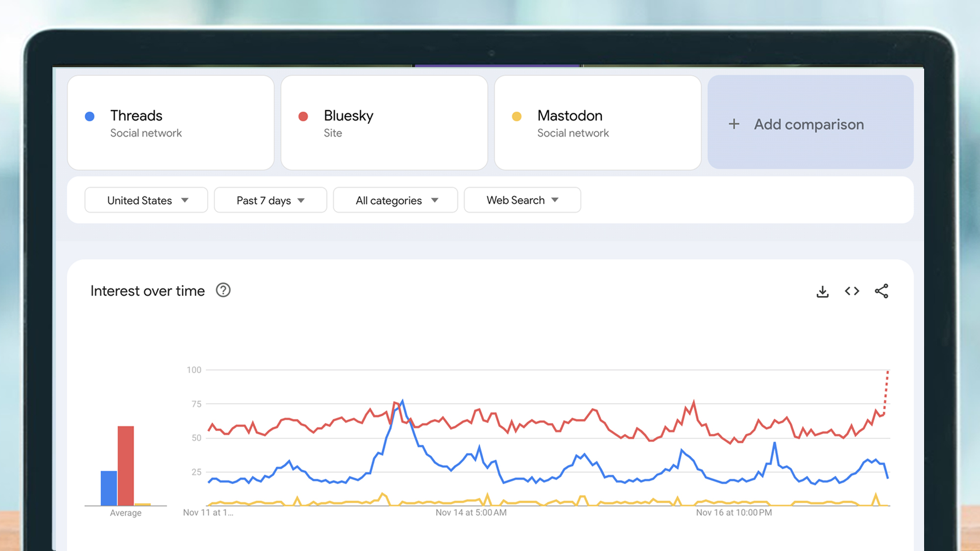Click the Bluesky Site label
Screen dimensions: 980x551
333,133
